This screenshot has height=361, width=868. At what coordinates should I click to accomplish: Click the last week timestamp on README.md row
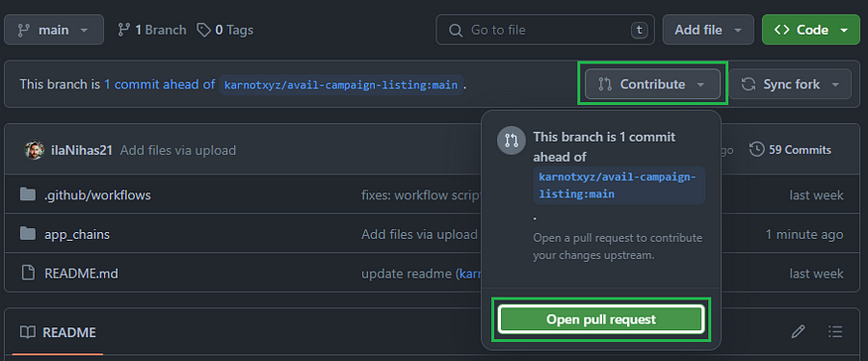[x=816, y=274]
